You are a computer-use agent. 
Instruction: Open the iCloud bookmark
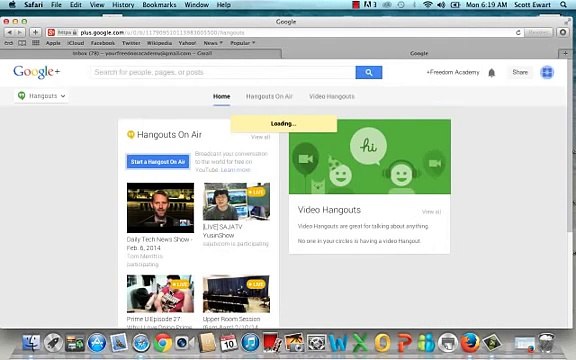(x=76, y=43)
